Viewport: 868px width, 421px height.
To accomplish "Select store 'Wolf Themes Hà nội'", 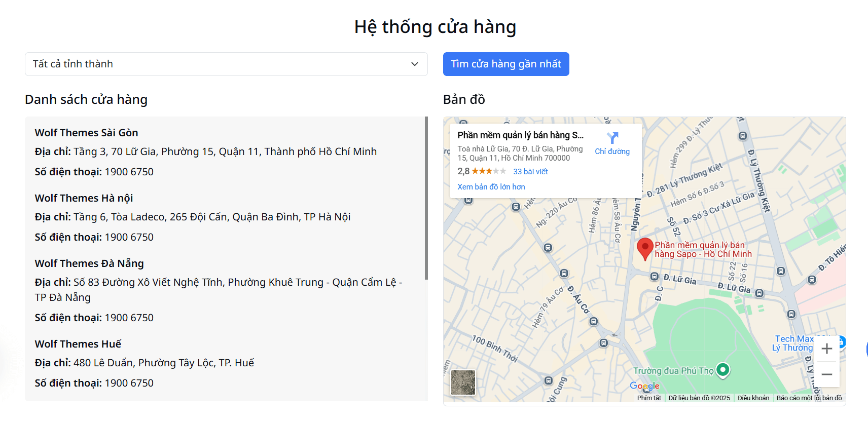I will (x=84, y=198).
